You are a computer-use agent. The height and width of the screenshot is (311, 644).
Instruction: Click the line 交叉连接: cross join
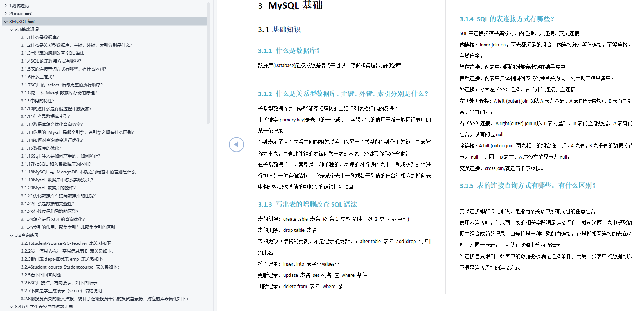pos(501,168)
